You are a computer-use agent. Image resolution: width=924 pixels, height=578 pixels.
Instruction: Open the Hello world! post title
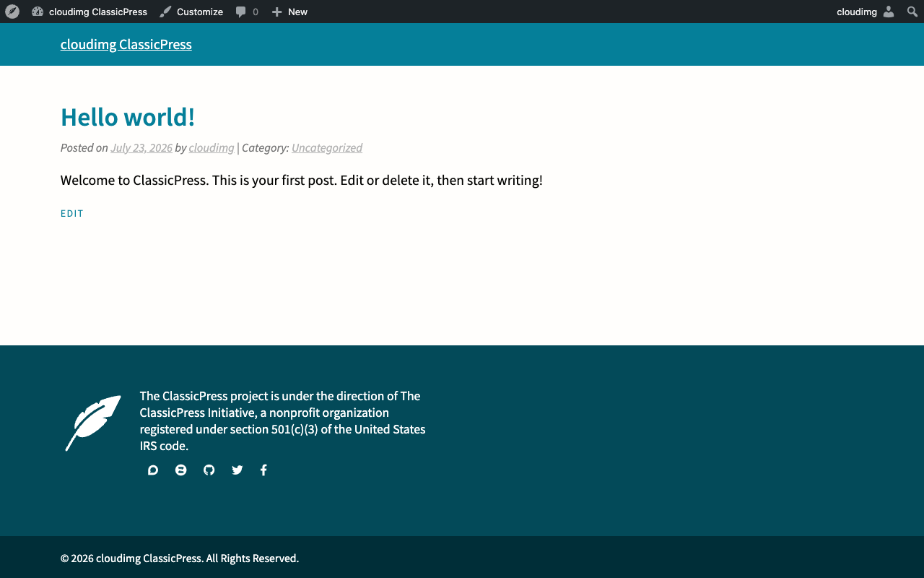[128, 116]
